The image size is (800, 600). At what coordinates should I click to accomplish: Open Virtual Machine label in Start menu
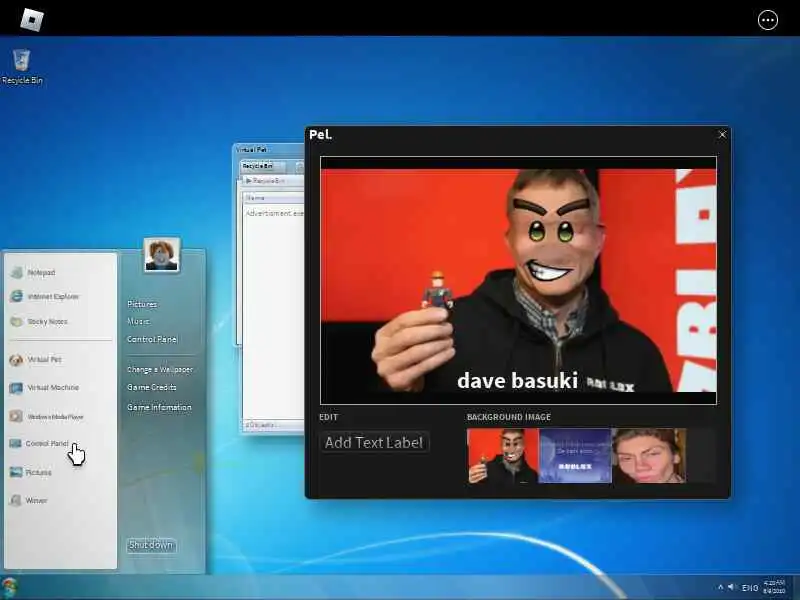click(53, 388)
